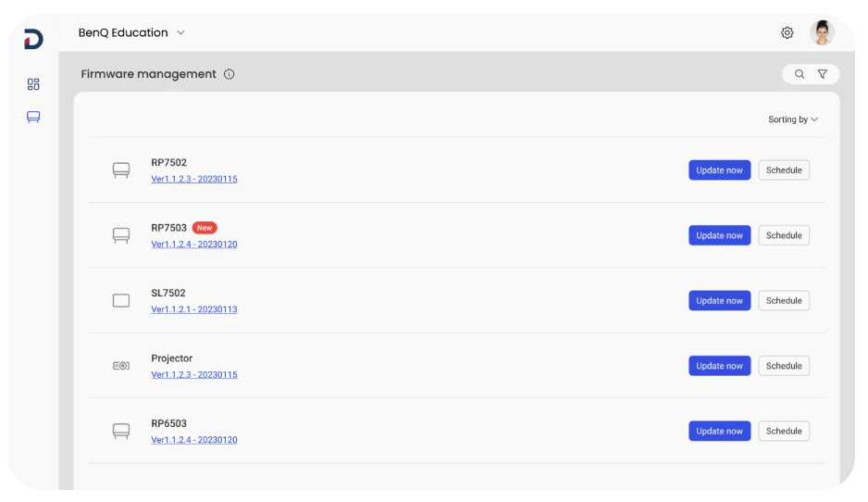This screenshot has height=502, width=868.
Task: Open the Sorting by dropdown
Action: pyautogui.click(x=792, y=119)
